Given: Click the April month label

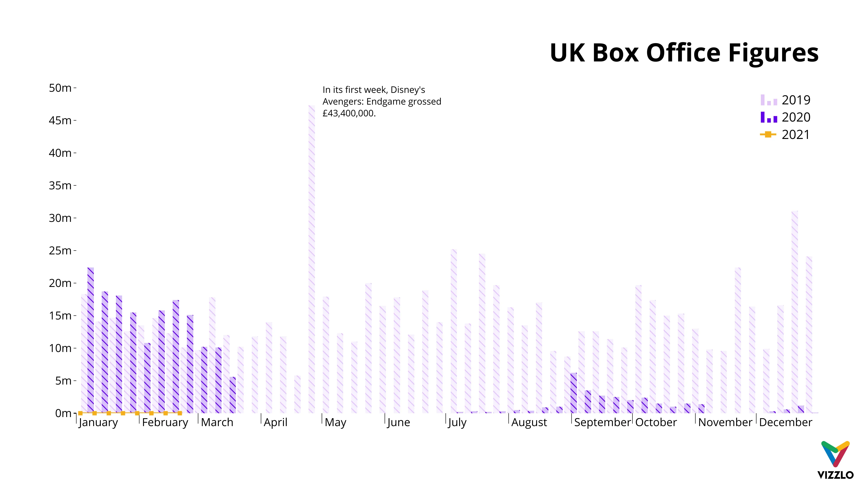Looking at the screenshot, I should [x=275, y=422].
